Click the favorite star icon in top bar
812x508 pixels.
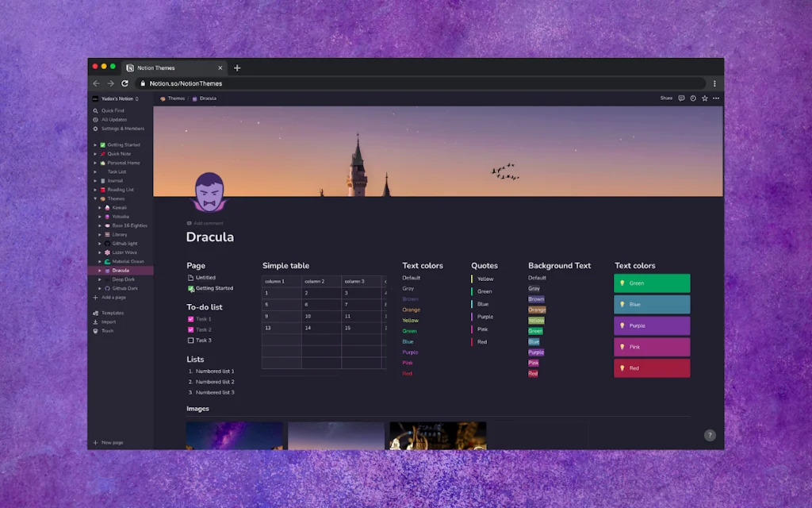tap(704, 98)
